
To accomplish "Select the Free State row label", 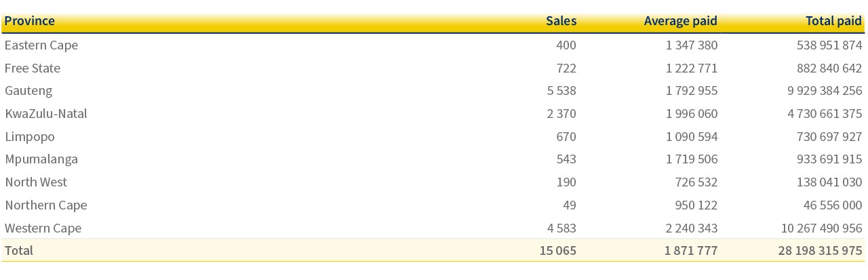I will (x=33, y=68).
